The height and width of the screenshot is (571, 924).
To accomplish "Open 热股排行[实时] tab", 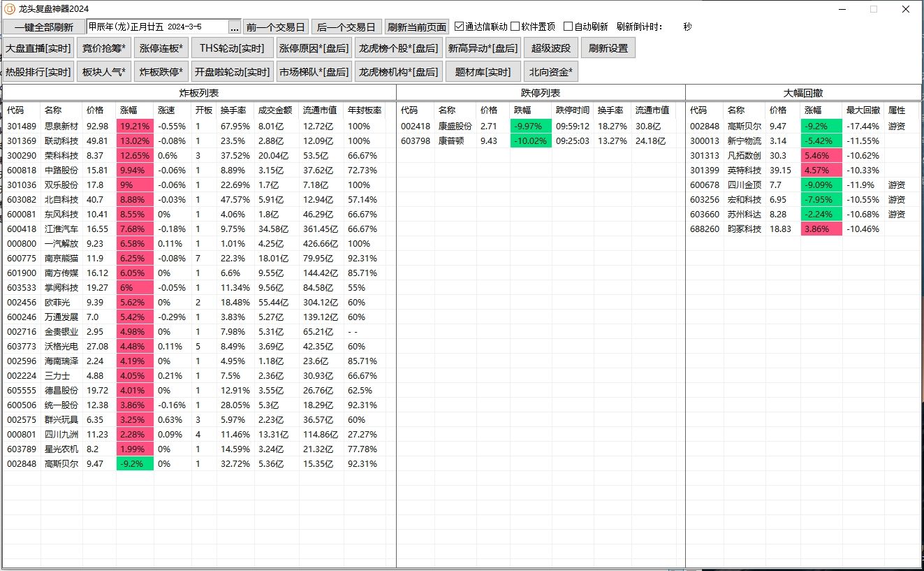I will pyautogui.click(x=38, y=72).
